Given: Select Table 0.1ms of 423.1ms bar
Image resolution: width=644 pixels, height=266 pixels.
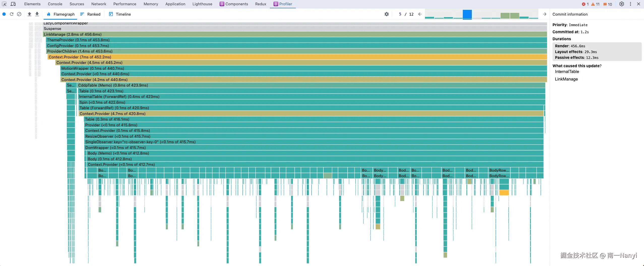Looking at the screenshot, I should pos(312,91).
